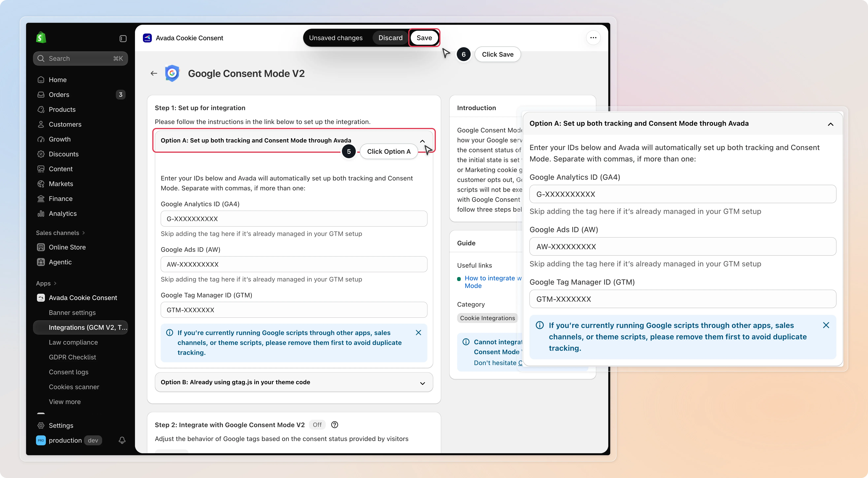Image resolution: width=868 pixels, height=478 pixels.
Task: Go back with the left arrow
Action: (x=154, y=73)
